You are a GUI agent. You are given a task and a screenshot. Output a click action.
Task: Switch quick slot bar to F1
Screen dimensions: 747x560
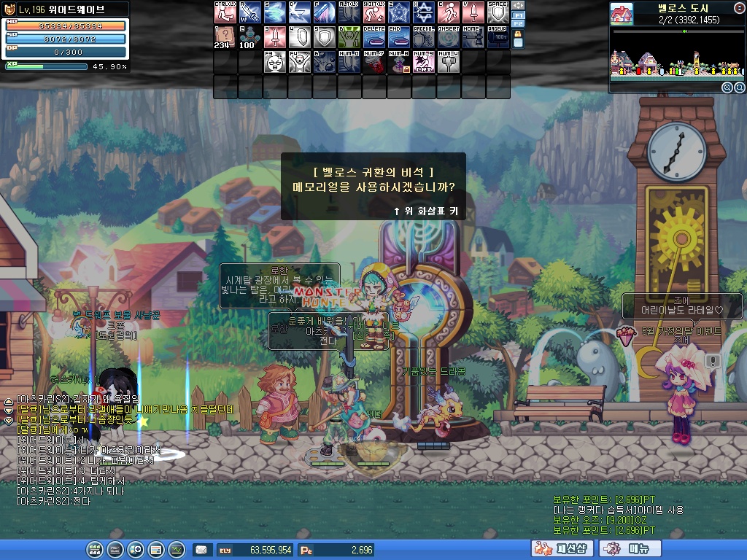coord(518,15)
